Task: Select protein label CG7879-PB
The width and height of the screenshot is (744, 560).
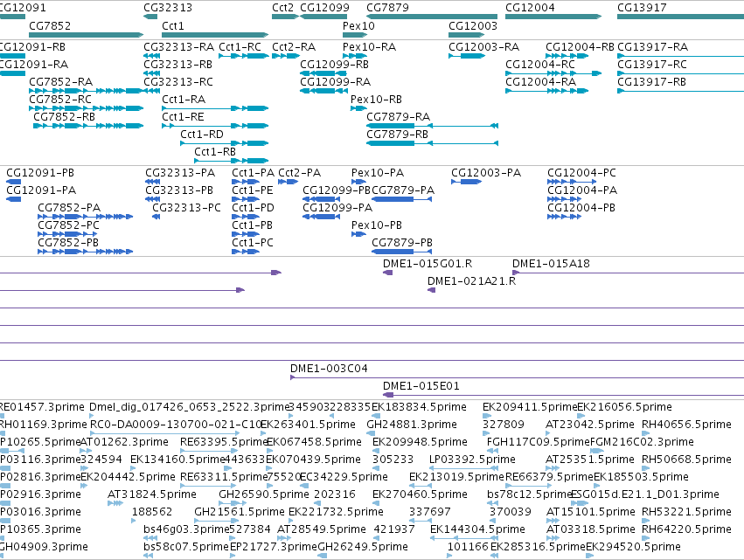Action: point(402,243)
